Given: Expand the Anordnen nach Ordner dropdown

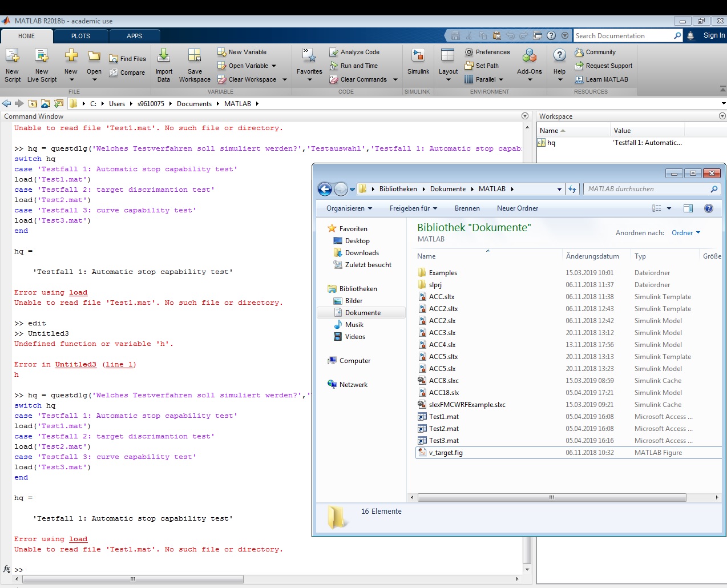Looking at the screenshot, I should [686, 233].
